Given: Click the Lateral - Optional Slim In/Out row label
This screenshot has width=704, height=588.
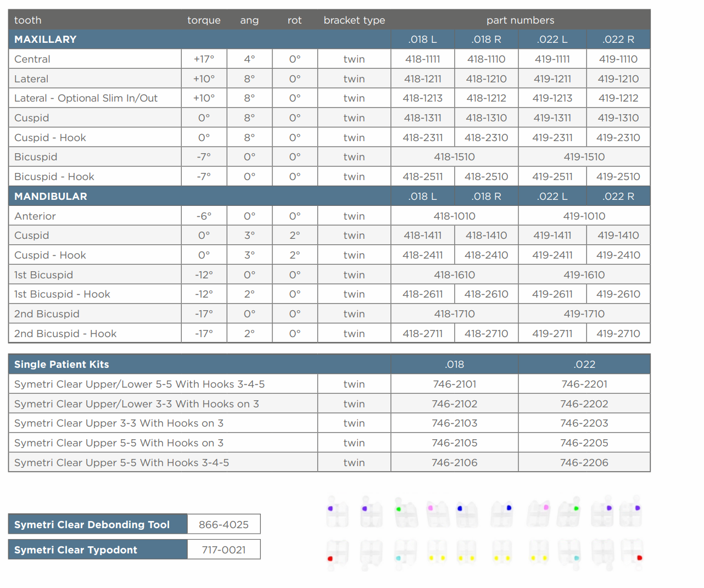Looking at the screenshot, I should (x=86, y=98).
